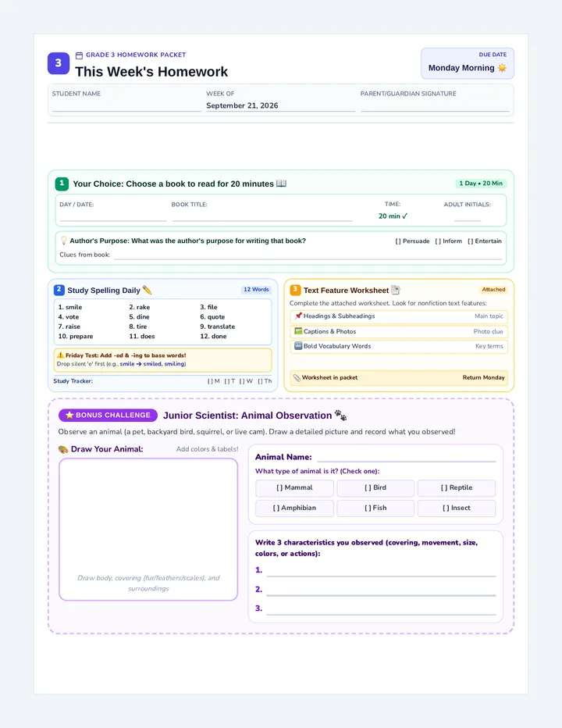Viewport: 562px width, 728px height.
Task: Check the T study tracker box
Action: click(227, 381)
